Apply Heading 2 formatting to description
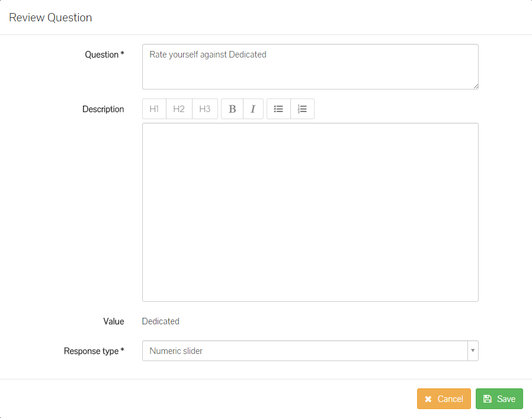532x418 pixels. [x=179, y=109]
